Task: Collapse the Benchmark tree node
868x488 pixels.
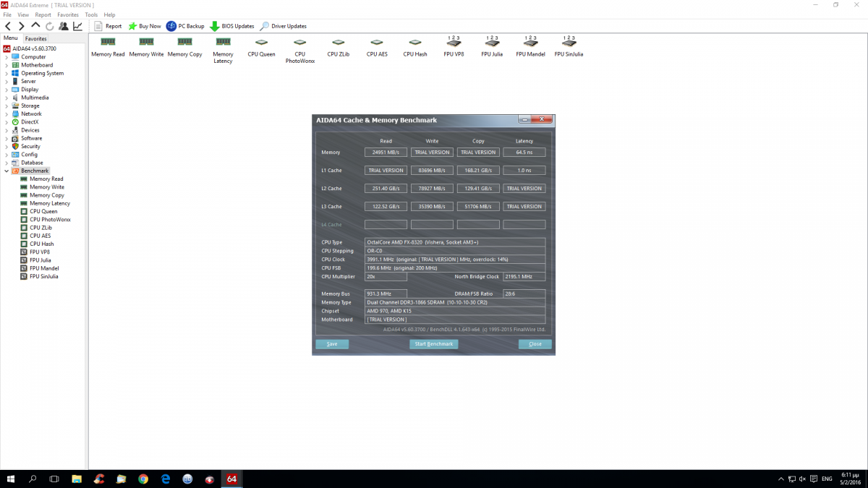Action: [7, 171]
